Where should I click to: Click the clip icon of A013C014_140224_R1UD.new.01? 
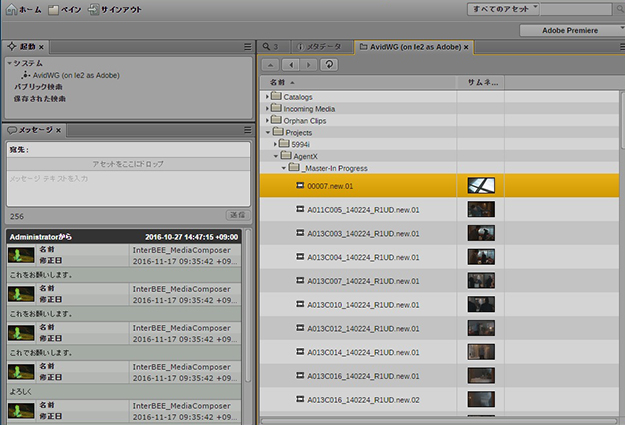click(300, 352)
